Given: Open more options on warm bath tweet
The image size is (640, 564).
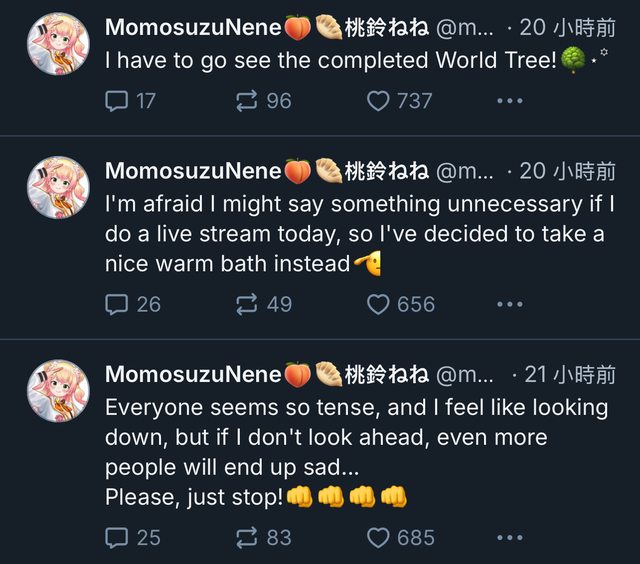Looking at the screenshot, I should pyautogui.click(x=510, y=304).
